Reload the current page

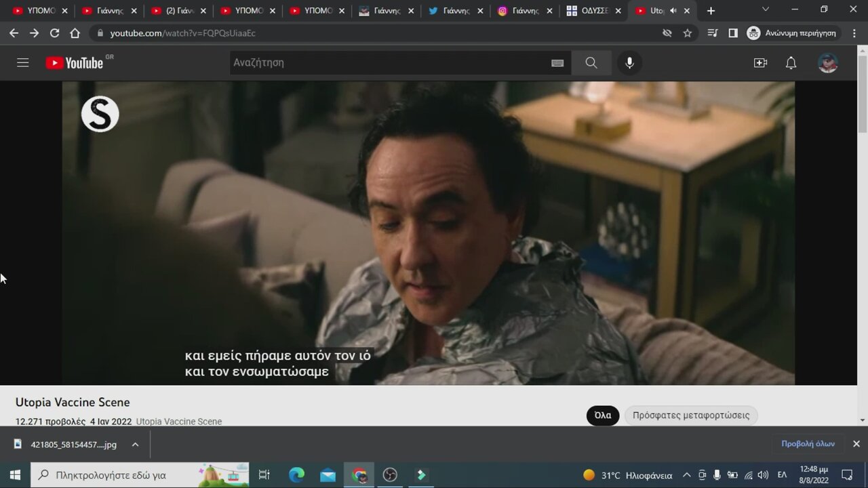pos(55,33)
